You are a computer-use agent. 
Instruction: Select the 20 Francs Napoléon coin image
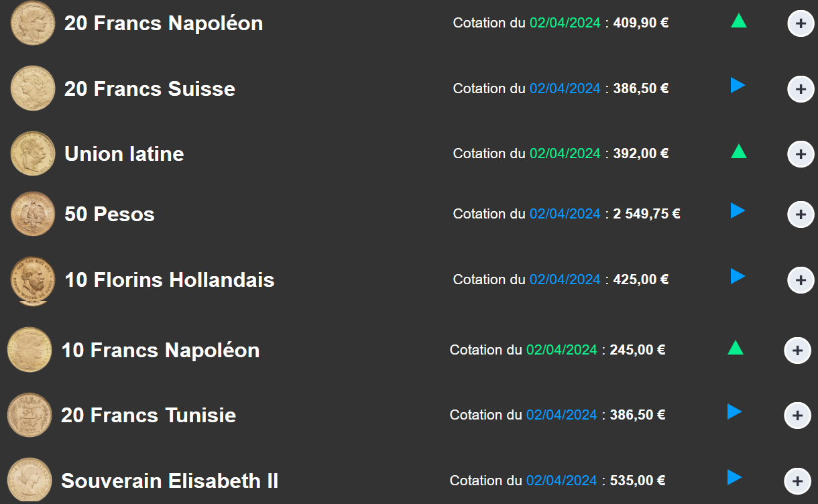point(33,23)
